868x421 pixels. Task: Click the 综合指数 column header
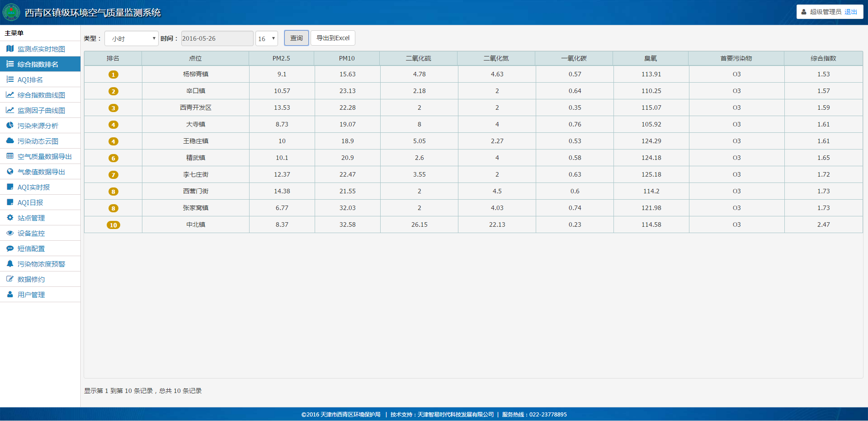(823, 58)
